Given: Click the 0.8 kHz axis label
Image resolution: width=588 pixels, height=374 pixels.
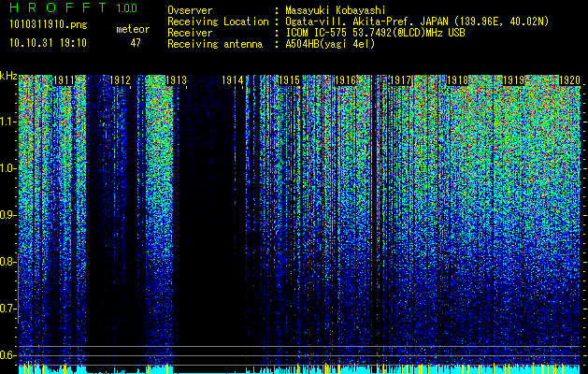Looking at the screenshot, I should [x=7, y=262].
